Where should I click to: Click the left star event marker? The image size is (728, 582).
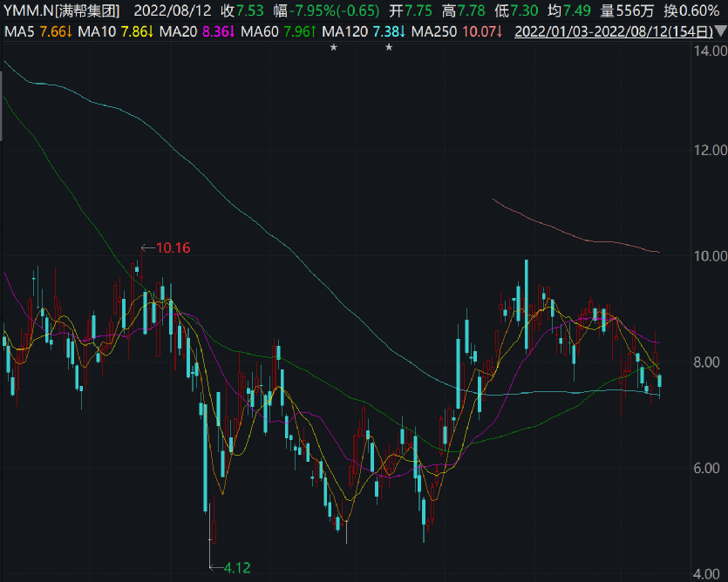point(332,47)
